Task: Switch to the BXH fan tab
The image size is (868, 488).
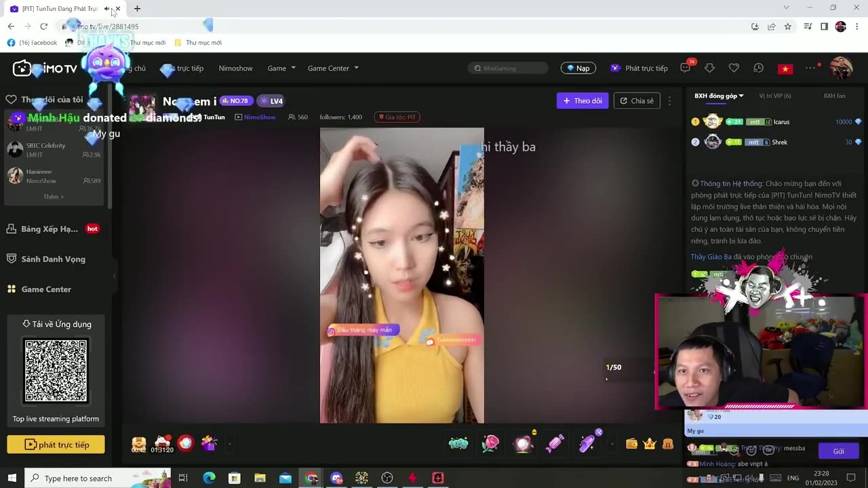Action: (x=834, y=96)
